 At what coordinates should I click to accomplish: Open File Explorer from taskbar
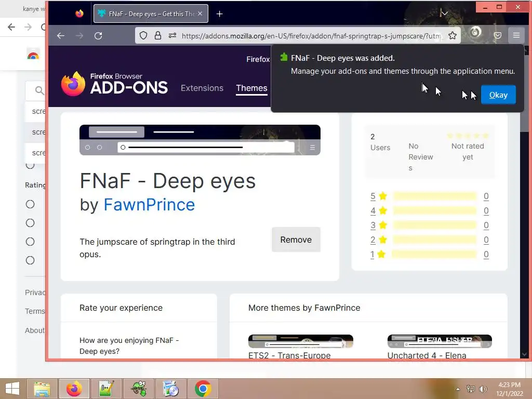click(x=42, y=389)
